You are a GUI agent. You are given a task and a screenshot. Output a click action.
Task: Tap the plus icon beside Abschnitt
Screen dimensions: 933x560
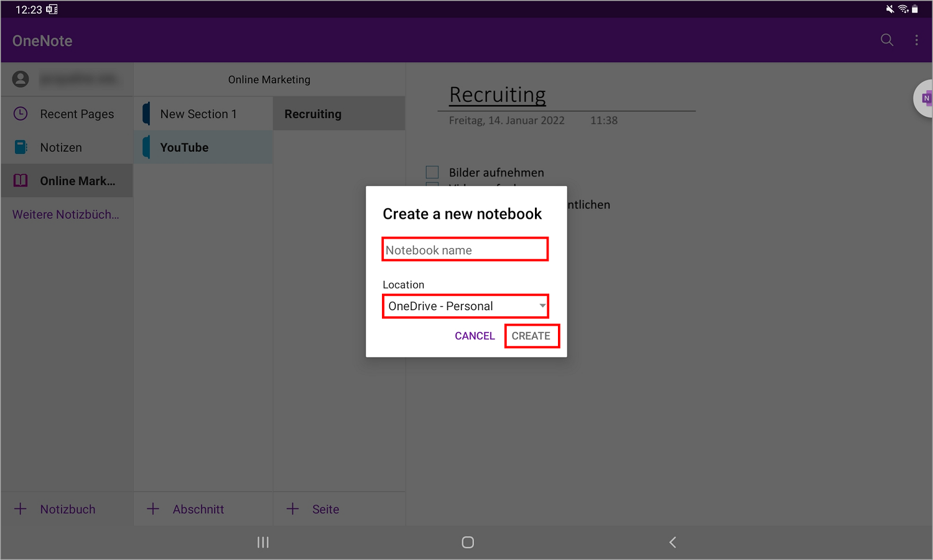click(153, 509)
